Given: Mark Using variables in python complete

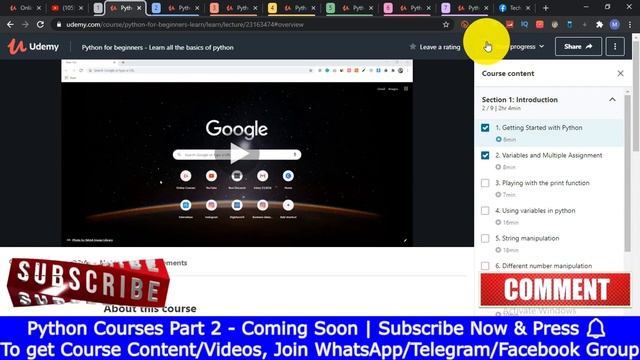Looking at the screenshot, I should pos(485,211).
